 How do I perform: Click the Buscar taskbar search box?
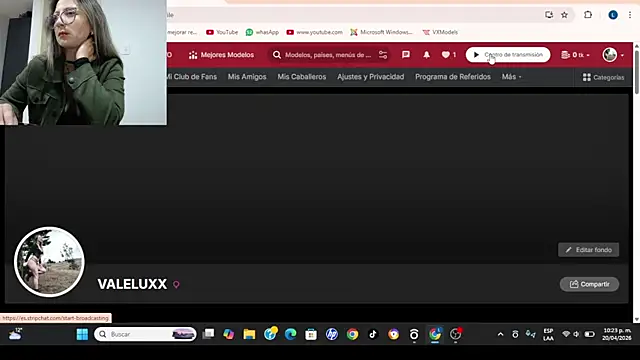coord(145,334)
